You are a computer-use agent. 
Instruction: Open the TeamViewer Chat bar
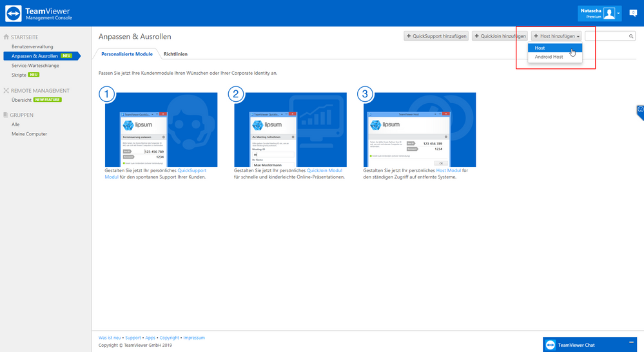pos(589,345)
